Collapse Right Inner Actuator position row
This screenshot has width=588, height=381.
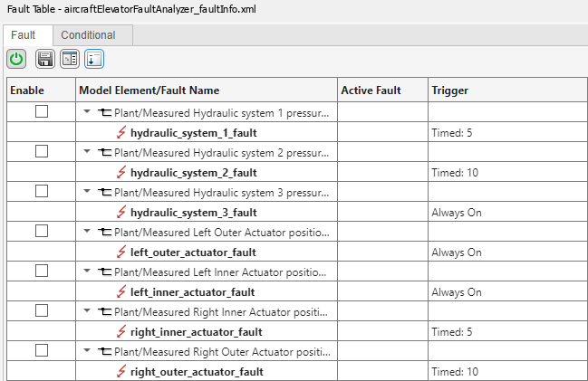(87, 311)
